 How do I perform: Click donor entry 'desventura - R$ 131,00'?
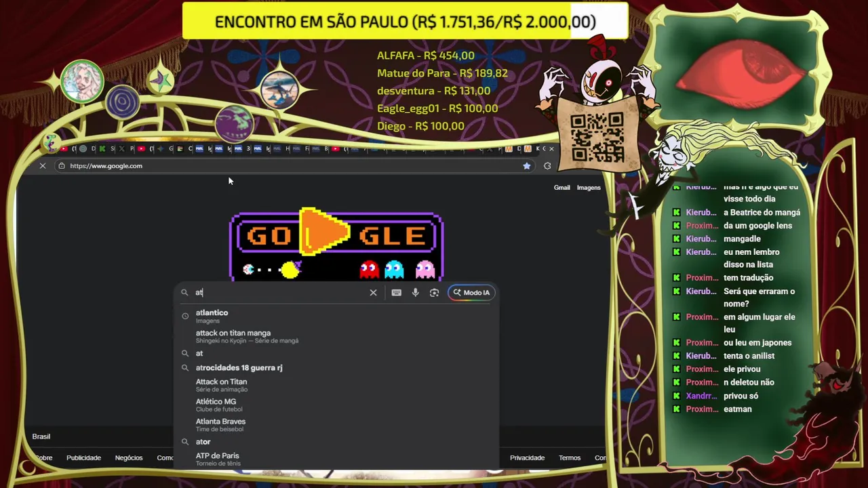point(433,91)
